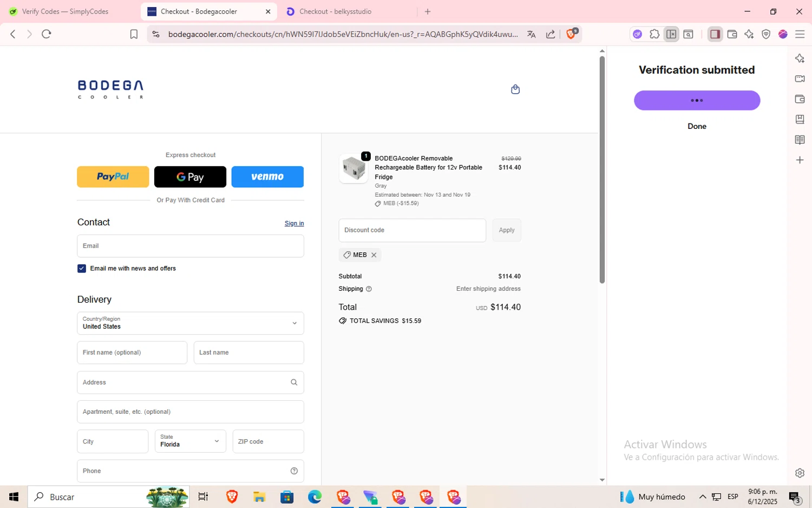Image resolution: width=812 pixels, height=508 pixels.
Task: Open Brave Talk camera icon in sidebar
Action: coord(800,79)
